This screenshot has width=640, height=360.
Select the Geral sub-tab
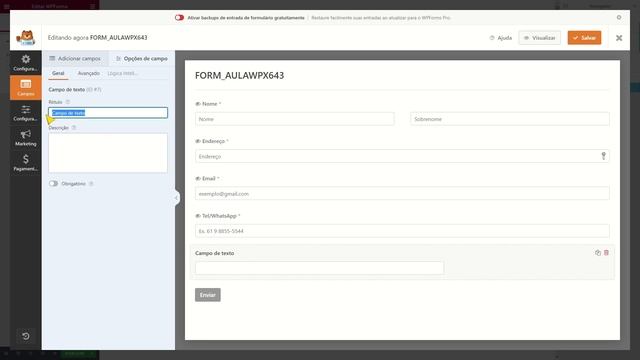58,73
